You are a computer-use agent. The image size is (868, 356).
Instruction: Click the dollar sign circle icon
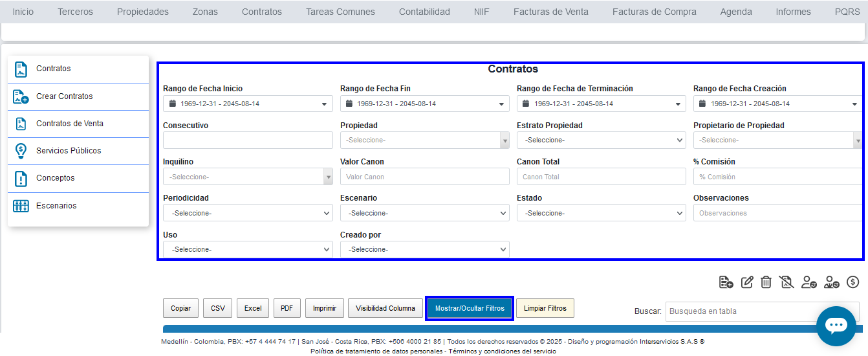pyautogui.click(x=852, y=282)
